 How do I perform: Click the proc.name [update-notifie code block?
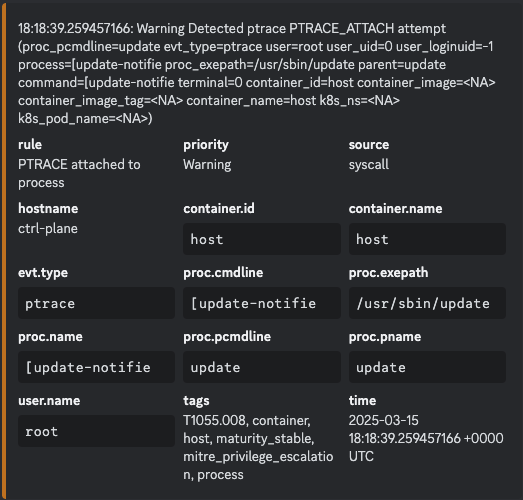(x=96, y=367)
